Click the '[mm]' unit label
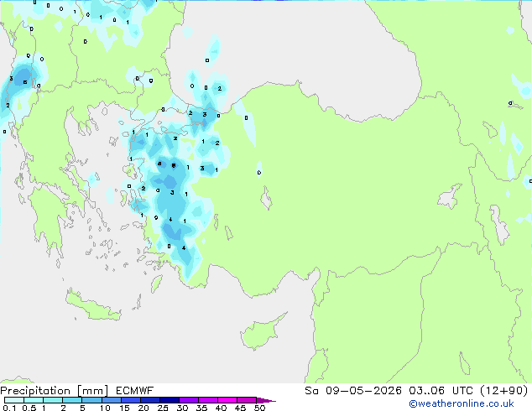This screenshot has width=532, height=411. click(x=92, y=391)
